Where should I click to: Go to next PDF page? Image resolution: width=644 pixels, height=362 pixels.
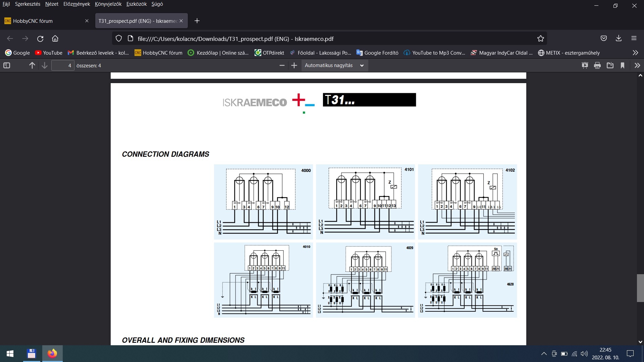click(x=45, y=65)
